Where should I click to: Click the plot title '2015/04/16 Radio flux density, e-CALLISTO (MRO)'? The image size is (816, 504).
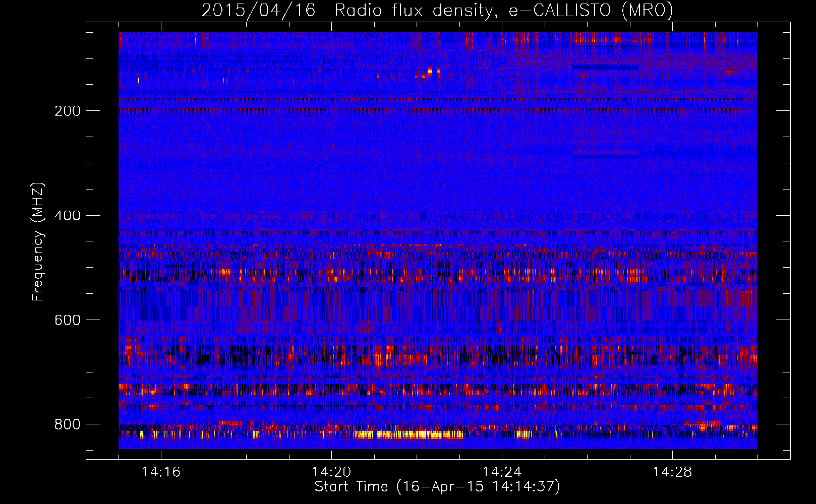(x=437, y=10)
